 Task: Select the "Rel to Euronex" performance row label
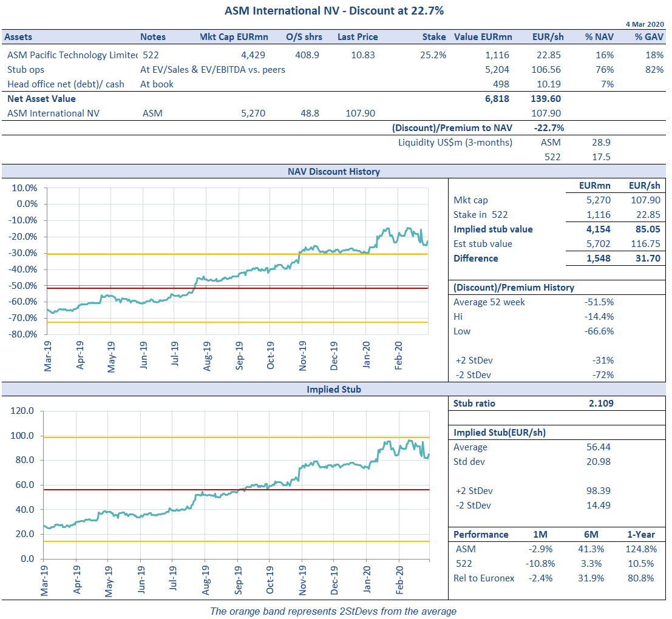[x=484, y=578]
